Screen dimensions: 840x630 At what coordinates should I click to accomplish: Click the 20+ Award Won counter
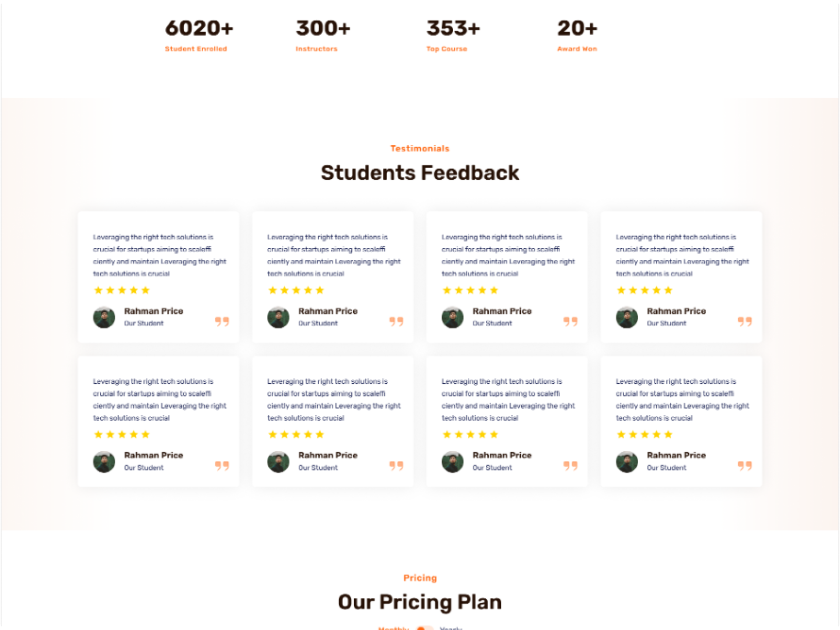[577, 28]
